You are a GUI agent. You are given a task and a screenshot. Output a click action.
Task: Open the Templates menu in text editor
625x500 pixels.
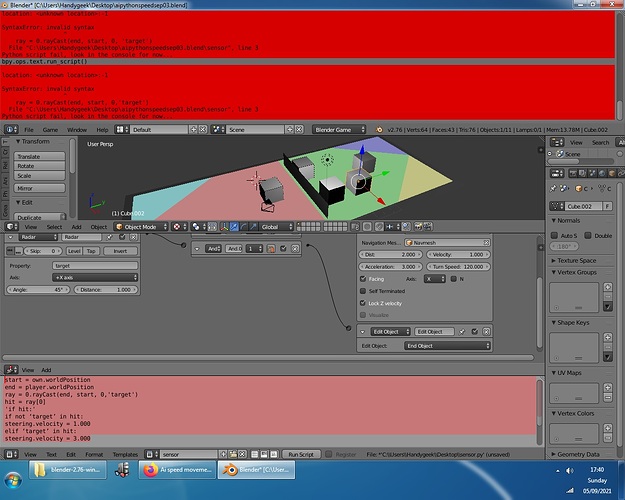point(125,455)
